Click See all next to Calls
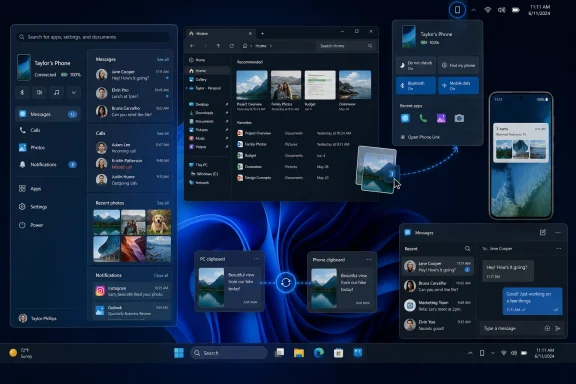 point(163,133)
